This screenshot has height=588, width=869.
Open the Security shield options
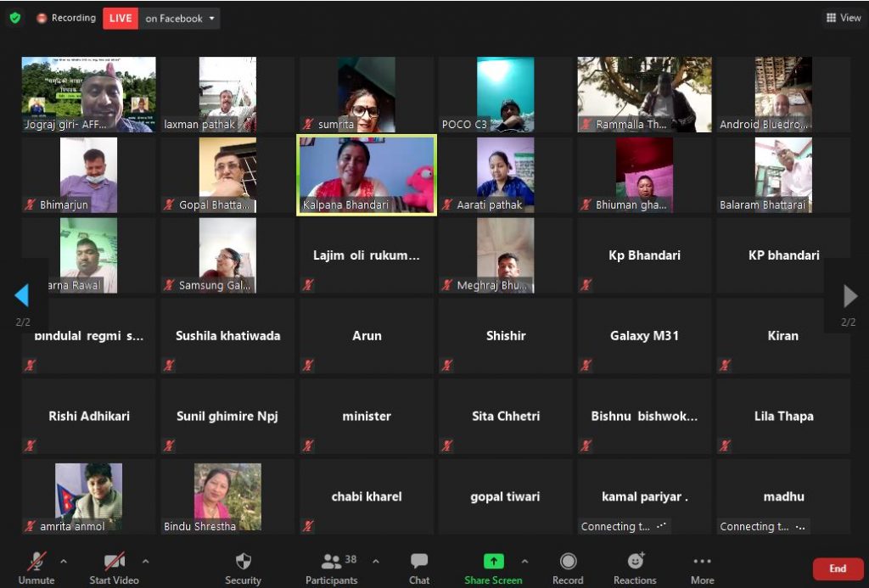243,568
